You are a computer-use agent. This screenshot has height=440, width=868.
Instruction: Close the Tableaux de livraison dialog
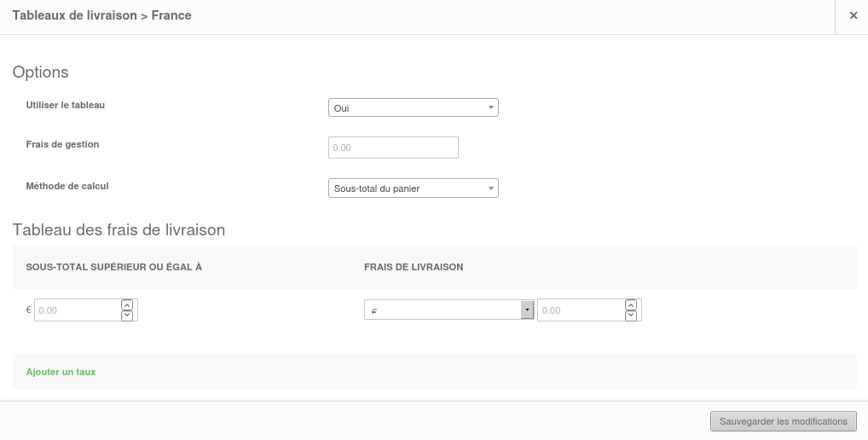coord(853,15)
